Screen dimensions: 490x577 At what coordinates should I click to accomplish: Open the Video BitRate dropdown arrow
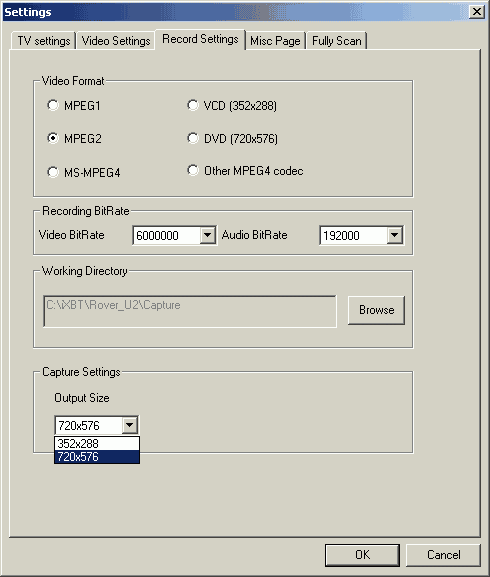point(207,235)
